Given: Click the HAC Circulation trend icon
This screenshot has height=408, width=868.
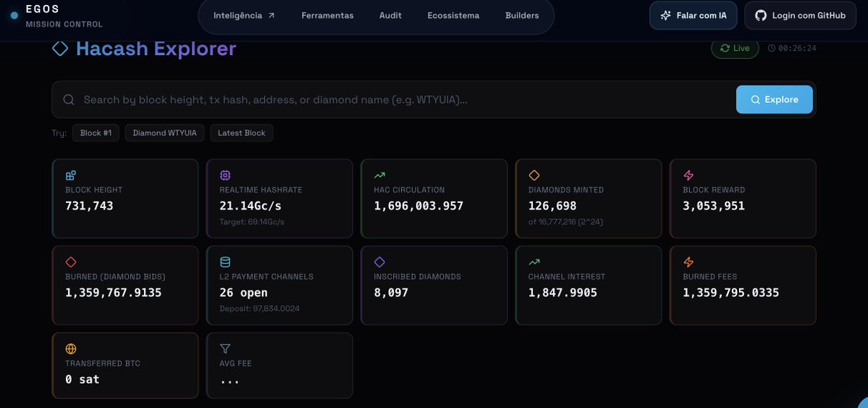Looking at the screenshot, I should [x=379, y=175].
